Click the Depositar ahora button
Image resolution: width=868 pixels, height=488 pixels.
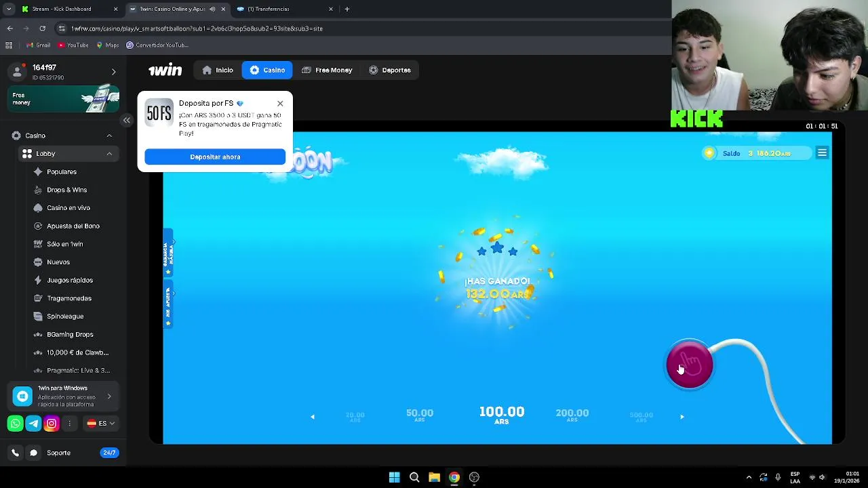click(x=215, y=157)
